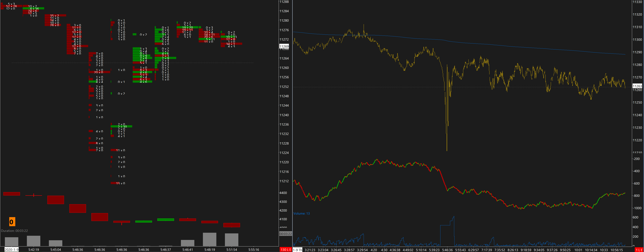Click the 5:48:19 time label

tap(209, 249)
